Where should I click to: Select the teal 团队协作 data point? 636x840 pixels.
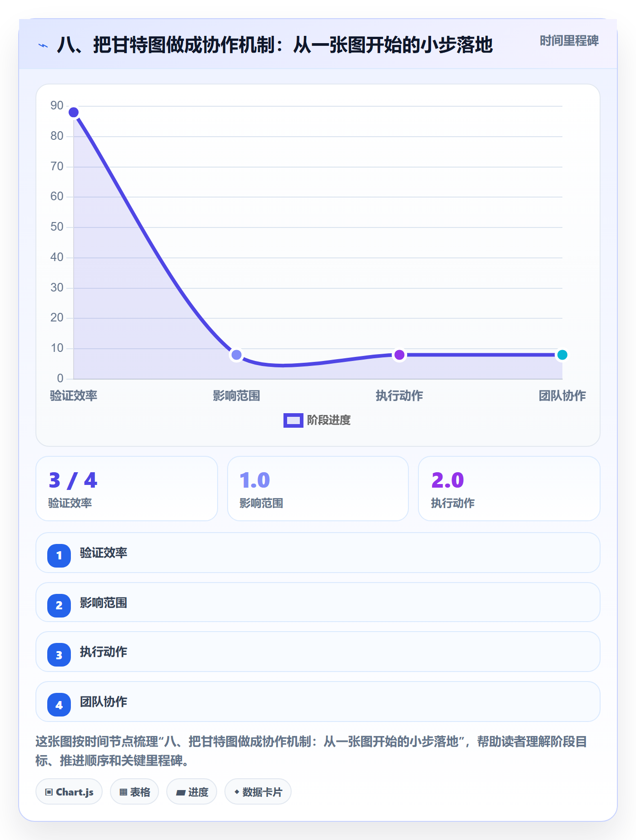pos(562,355)
